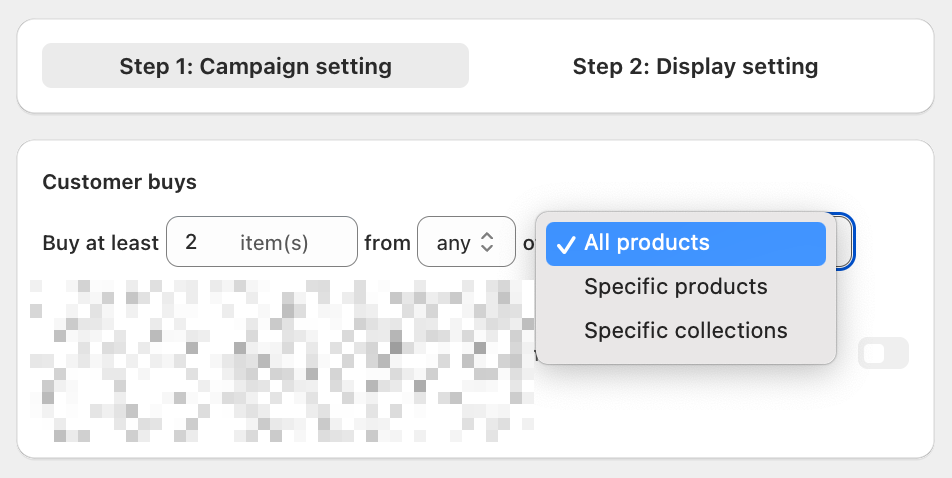The width and height of the screenshot is (952, 478).
Task: Switch to Step 1: Campaign setting tab
Action: (255, 66)
